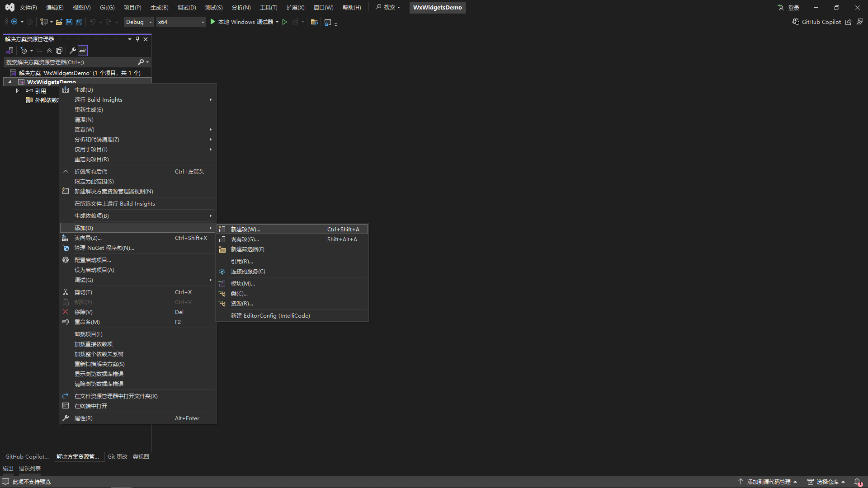
Task: Click the Save All toolbar icon
Action: [x=79, y=22]
